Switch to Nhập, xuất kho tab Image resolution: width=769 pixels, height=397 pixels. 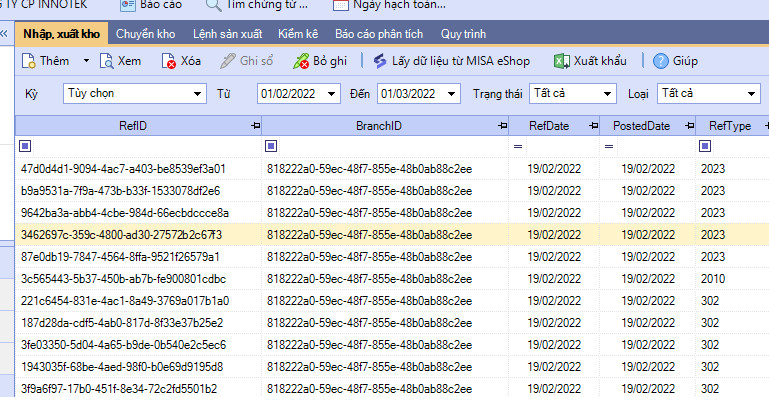(61, 34)
